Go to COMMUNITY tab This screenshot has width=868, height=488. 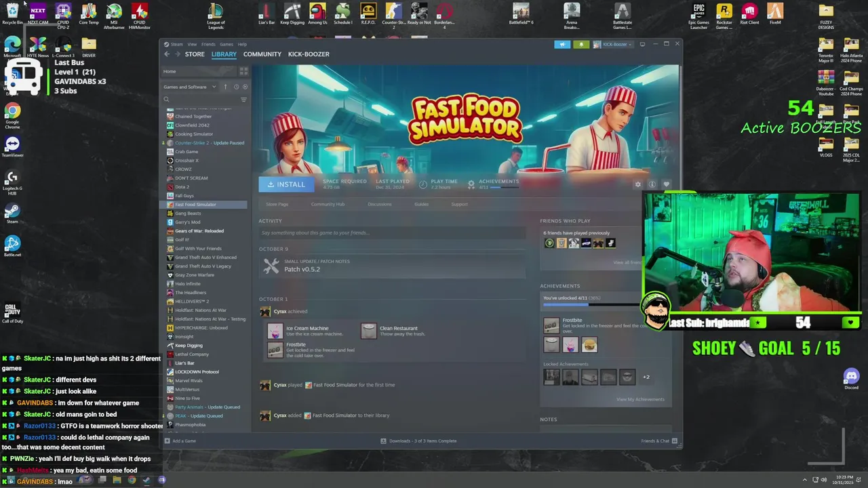[x=262, y=54]
